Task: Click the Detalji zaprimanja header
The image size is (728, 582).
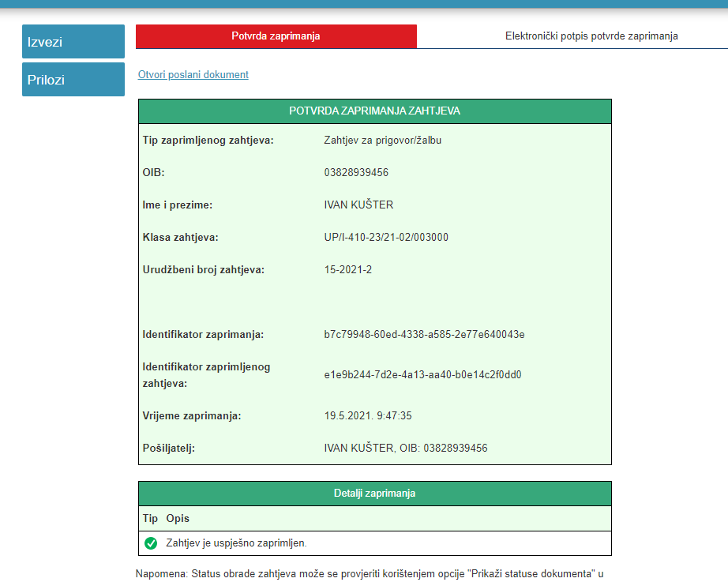Action: tap(374, 493)
